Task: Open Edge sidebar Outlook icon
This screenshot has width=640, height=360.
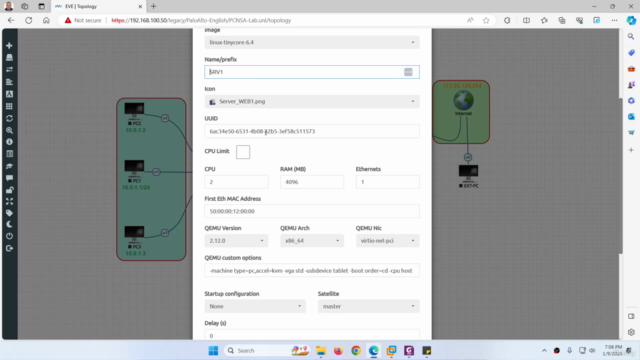Action: [631, 117]
